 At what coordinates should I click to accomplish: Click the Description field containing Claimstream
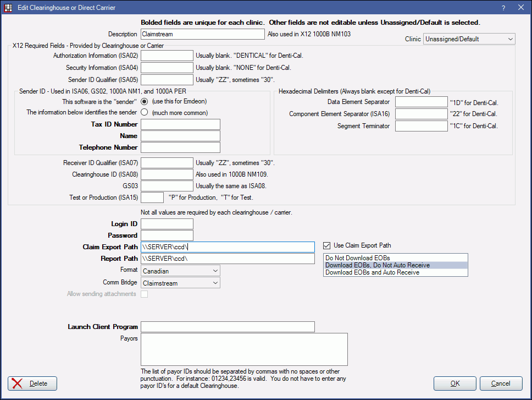(203, 34)
